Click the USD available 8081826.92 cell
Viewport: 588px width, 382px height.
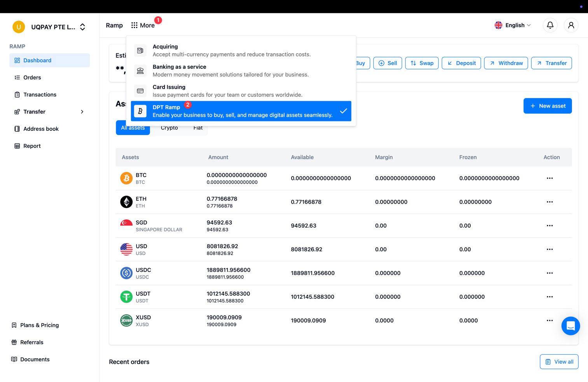(x=306, y=249)
